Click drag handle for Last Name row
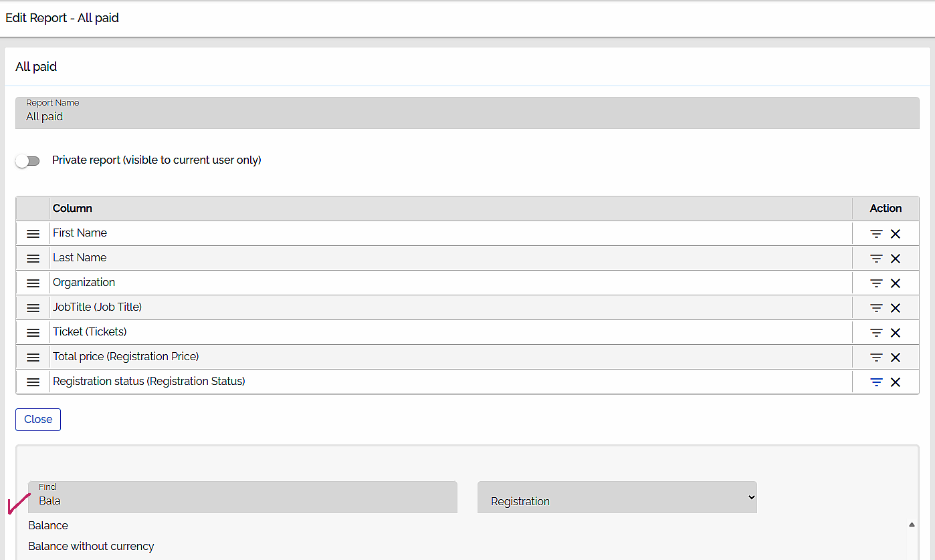 coord(33,259)
